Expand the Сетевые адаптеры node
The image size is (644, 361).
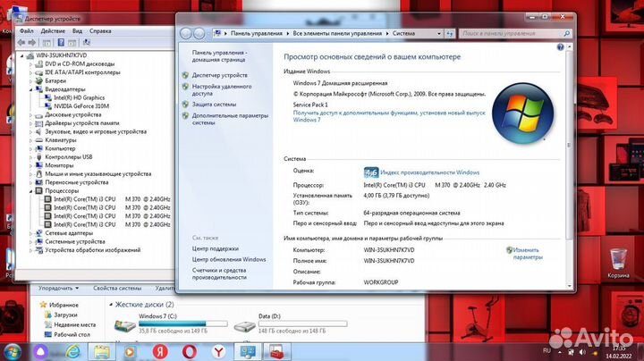click(x=30, y=233)
